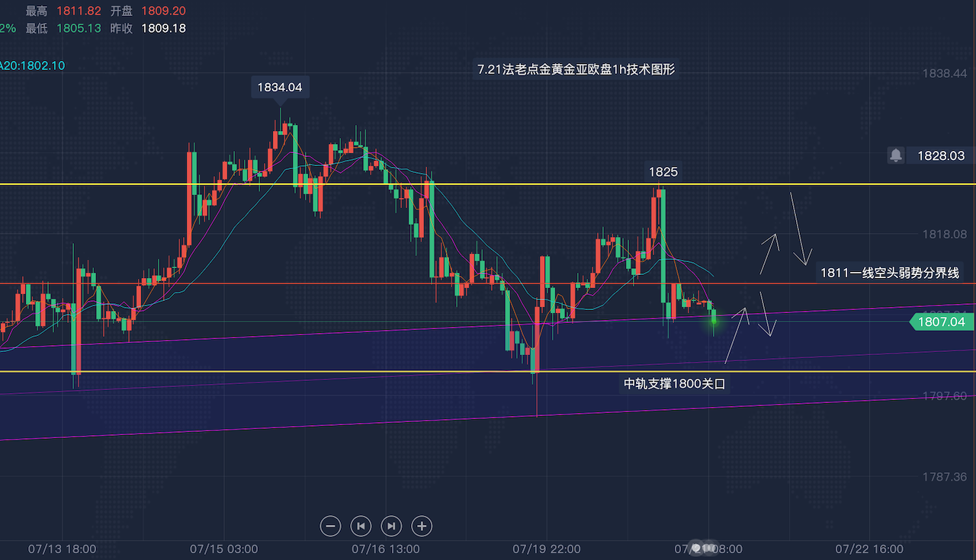This screenshot has width=976, height=560.
Task: Click the 7.21 gold 1h chart title text
Action: coord(576,69)
